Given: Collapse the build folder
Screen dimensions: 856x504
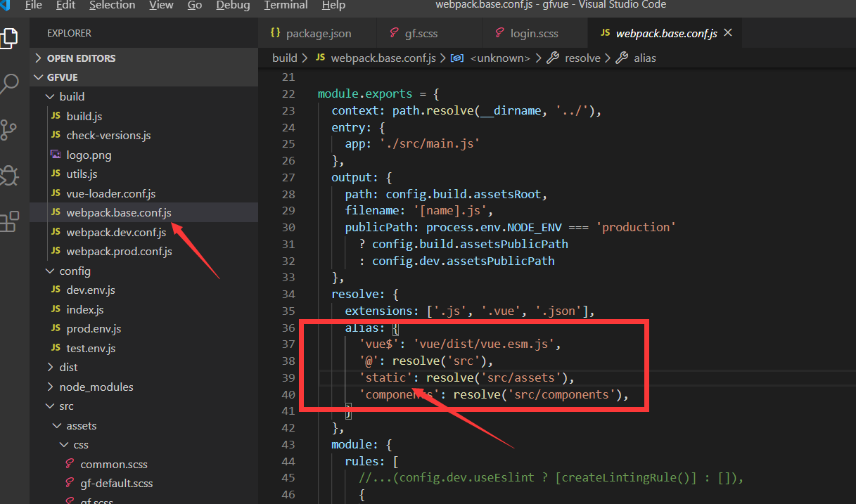Looking at the screenshot, I should point(49,96).
